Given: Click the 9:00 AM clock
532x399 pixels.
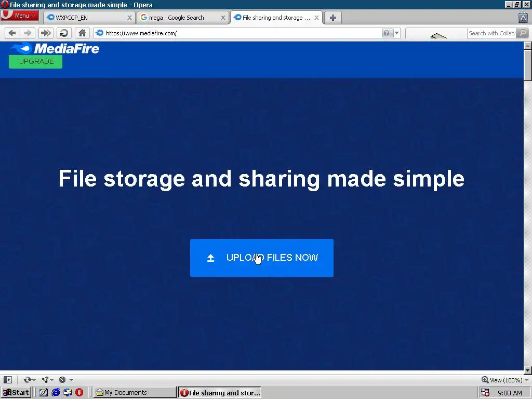Looking at the screenshot, I should tap(510, 393).
